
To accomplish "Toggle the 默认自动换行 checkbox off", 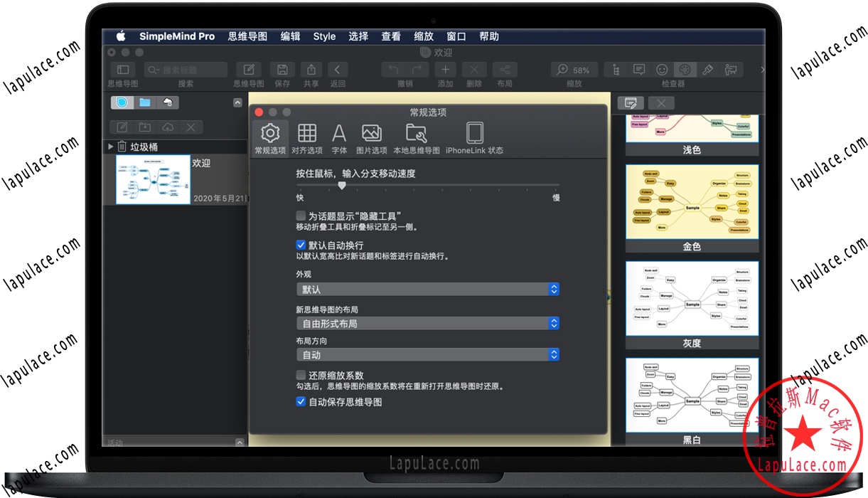I will click(x=301, y=244).
